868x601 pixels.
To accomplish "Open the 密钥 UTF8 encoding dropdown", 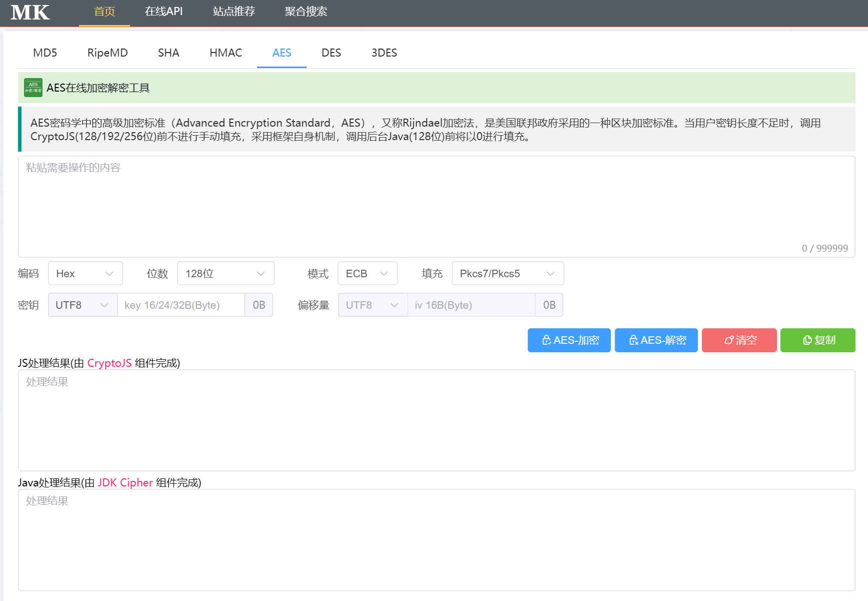I will [82, 305].
